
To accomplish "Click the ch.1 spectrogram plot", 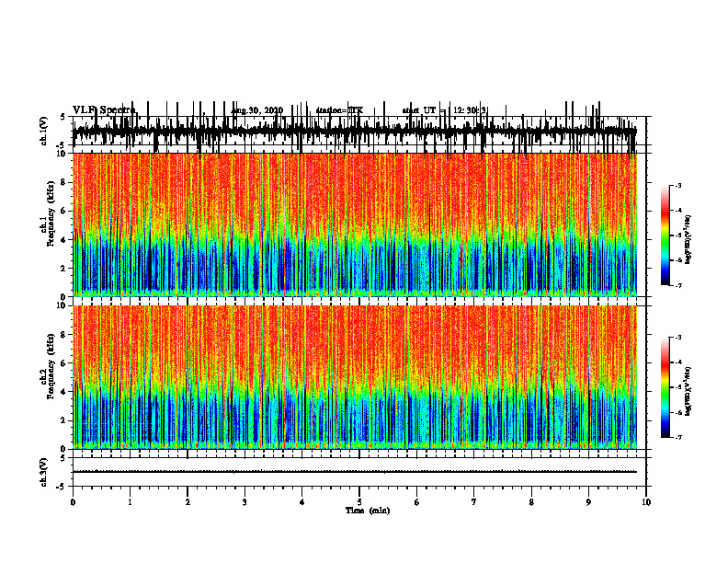I will click(x=354, y=224).
